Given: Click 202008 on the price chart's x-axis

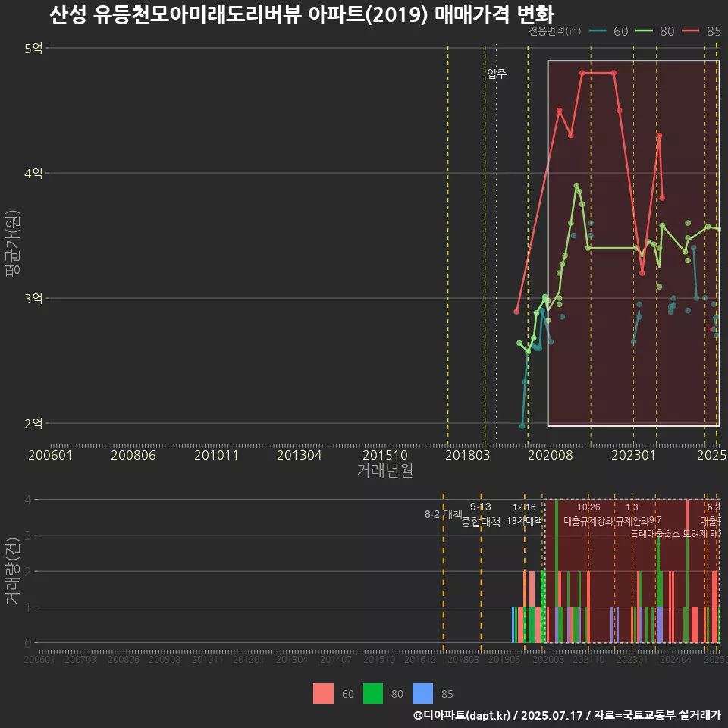Looking at the screenshot, I should click(551, 455).
